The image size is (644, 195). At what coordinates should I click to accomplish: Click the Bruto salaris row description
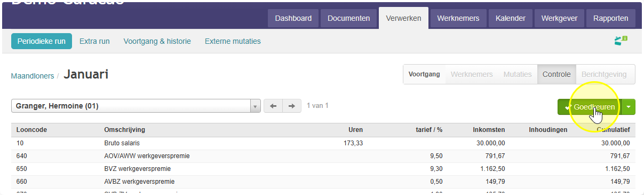[122, 143]
